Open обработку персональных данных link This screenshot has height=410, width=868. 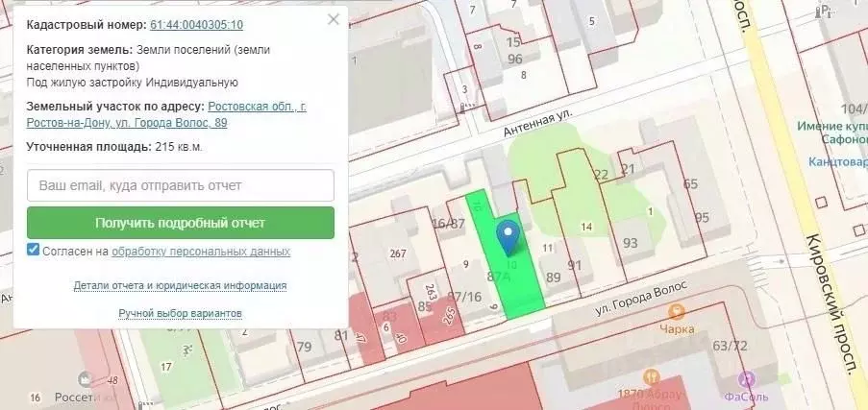(x=201, y=252)
